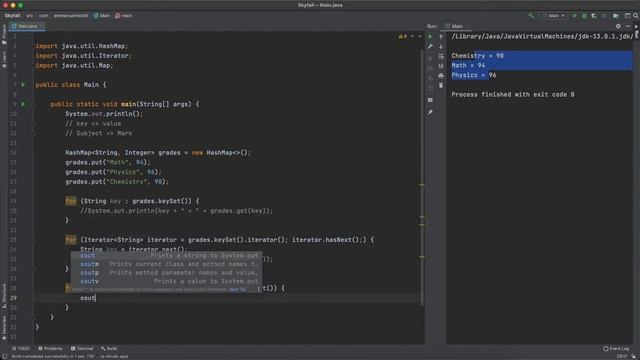Open the Project tool window sidebar tab
The image size is (640, 360).
coord(4,34)
